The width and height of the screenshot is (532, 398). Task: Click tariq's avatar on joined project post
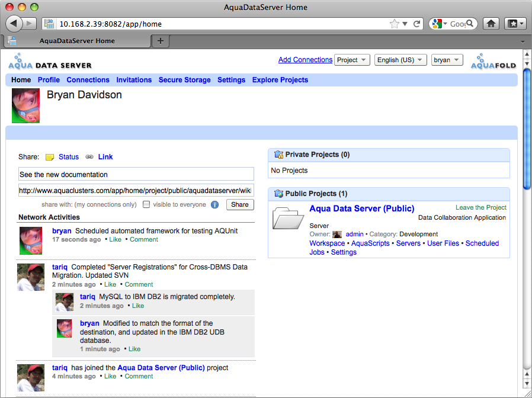coord(31,378)
